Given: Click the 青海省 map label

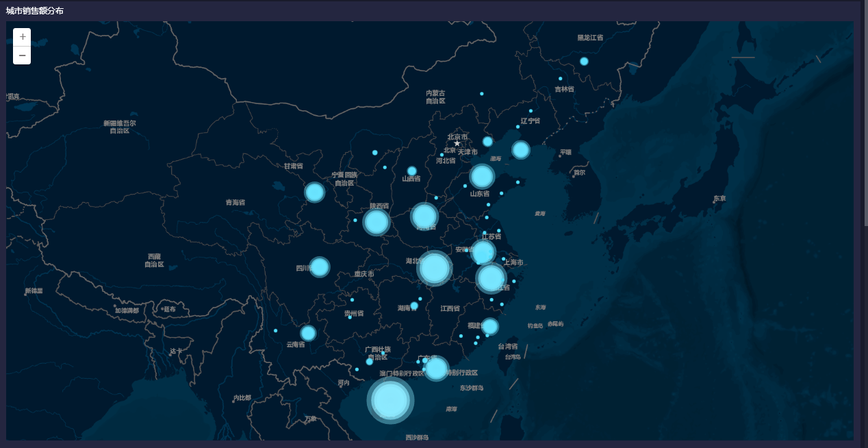Looking at the screenshot, I should 235,202.
